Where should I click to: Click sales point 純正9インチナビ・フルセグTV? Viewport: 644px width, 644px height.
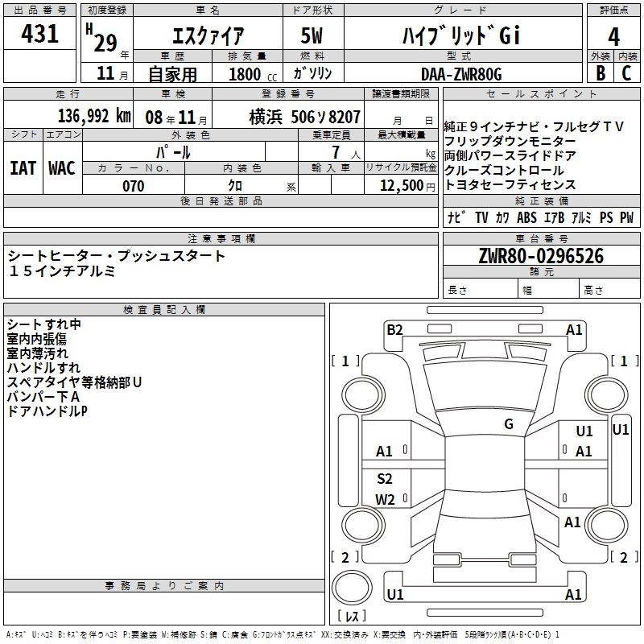tap(534, 126)
